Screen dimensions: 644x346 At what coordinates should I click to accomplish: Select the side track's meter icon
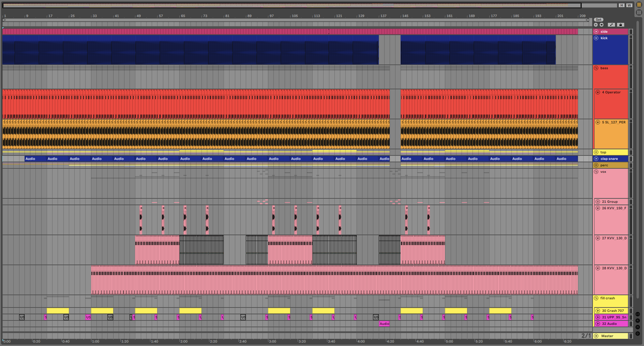tap(631, 32)
